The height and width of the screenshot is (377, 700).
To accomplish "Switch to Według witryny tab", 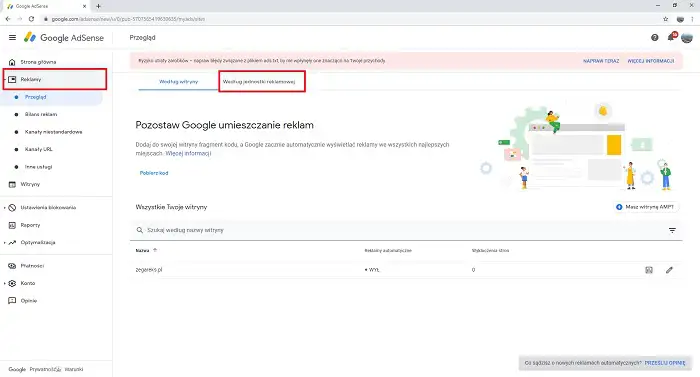I will (179, 82).
